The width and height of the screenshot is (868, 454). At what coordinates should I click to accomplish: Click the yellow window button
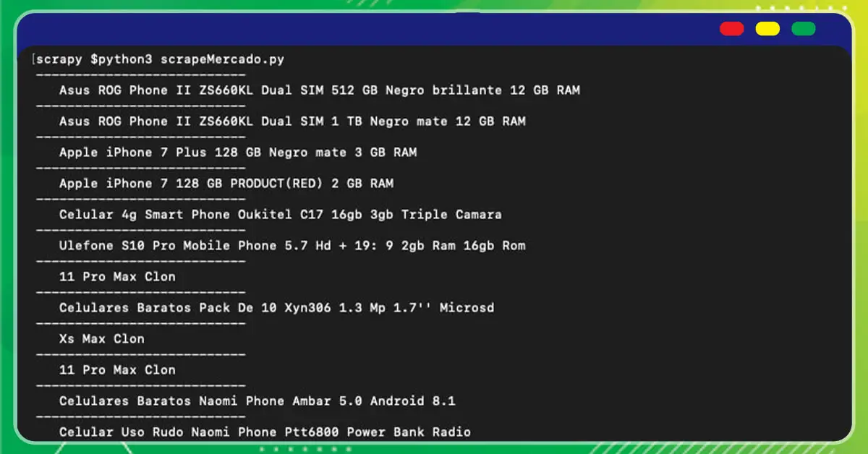[767, 29]
